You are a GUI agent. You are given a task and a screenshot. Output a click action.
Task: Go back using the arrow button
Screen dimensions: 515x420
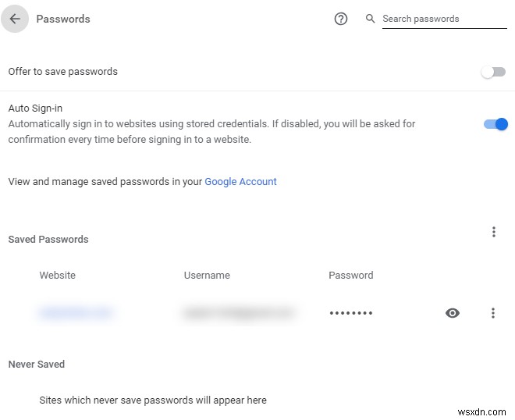pyautogui.click(x=15, y=19)
